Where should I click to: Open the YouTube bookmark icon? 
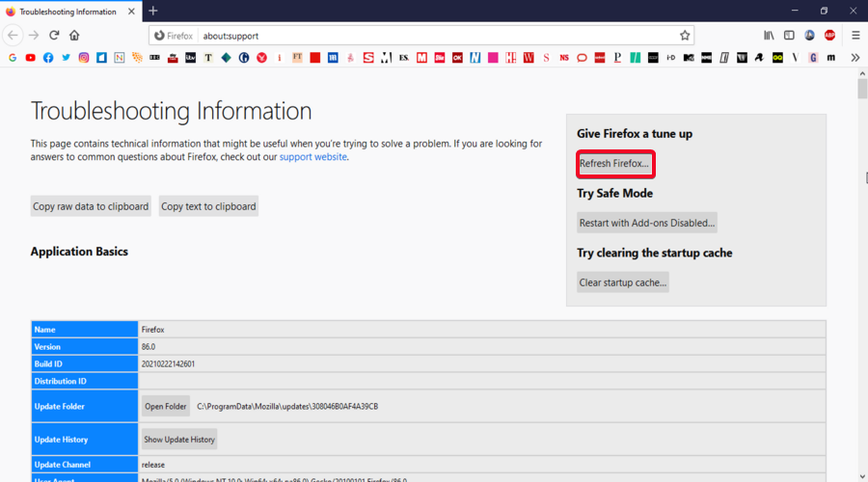[x=31, y=58]
